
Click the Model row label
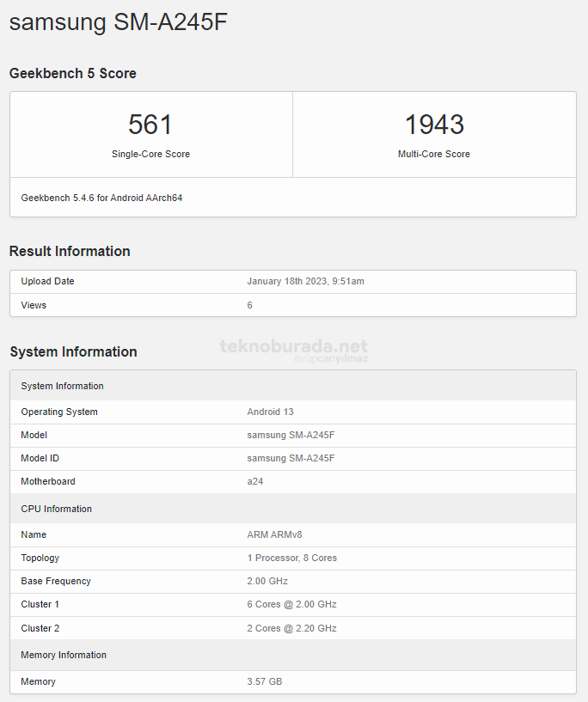(x=34, y=435)
